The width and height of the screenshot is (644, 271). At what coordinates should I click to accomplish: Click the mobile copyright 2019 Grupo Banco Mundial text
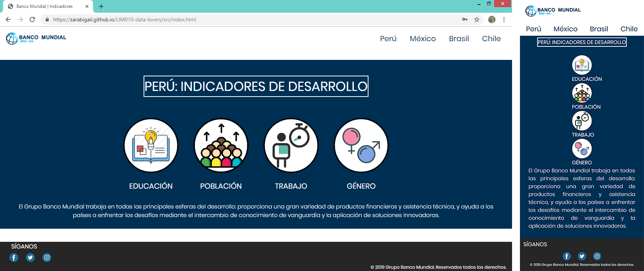(582, 265)
